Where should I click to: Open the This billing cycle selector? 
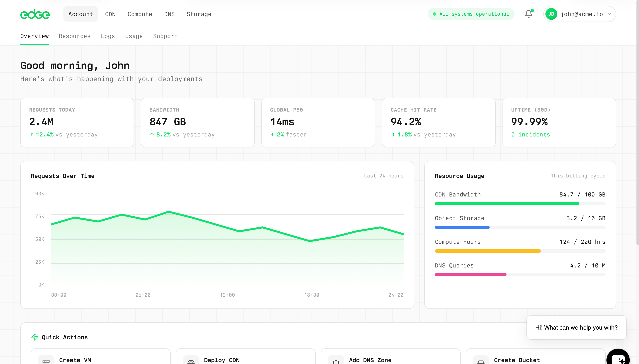click(x=578, y=176)
